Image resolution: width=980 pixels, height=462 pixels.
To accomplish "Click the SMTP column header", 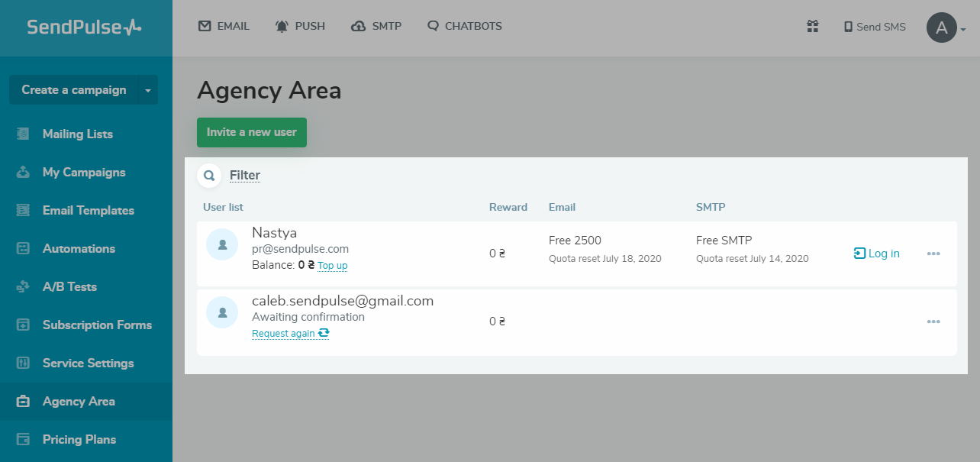I will coord(711,207).
